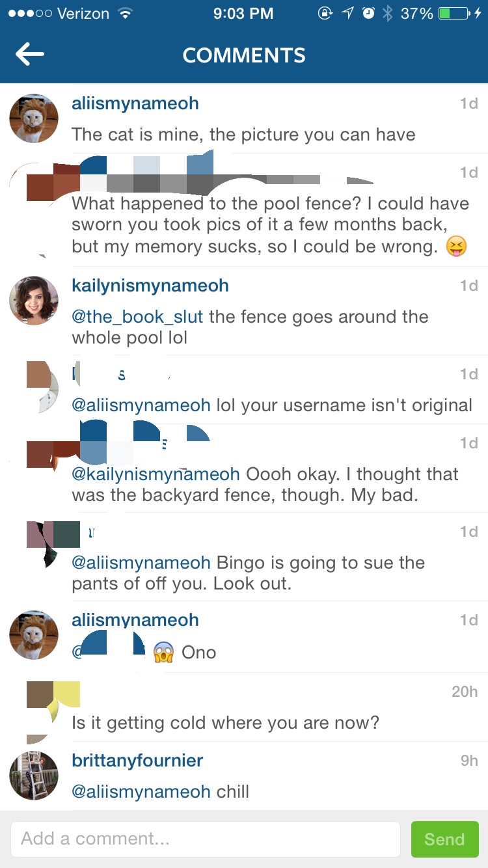Focus the Add a comment field

tap(205, 839)
